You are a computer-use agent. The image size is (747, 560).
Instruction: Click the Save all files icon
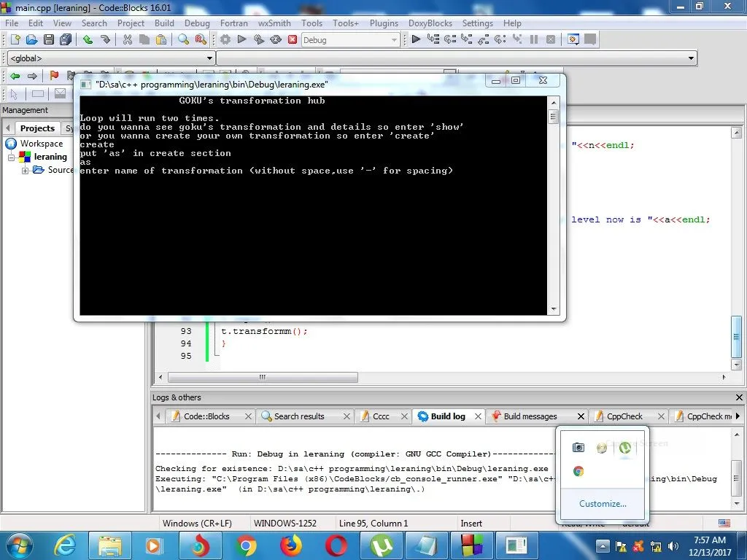click(x=66, y=39)
